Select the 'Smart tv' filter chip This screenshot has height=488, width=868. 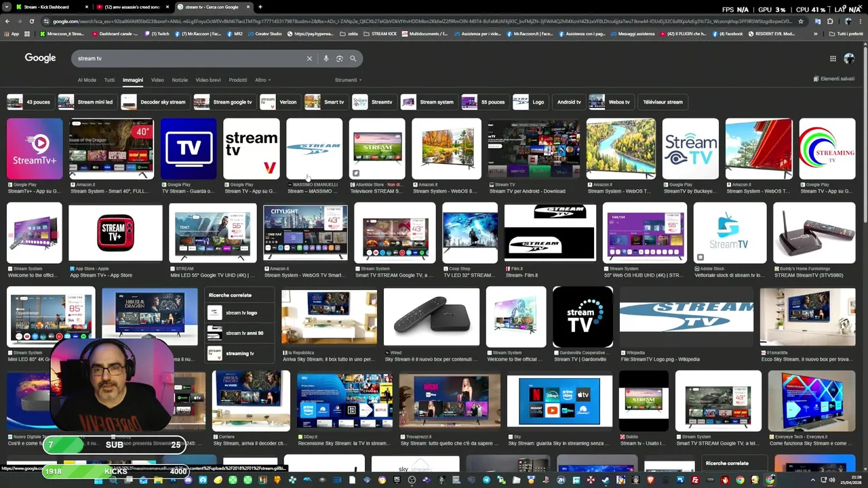(x=325, y=102)
